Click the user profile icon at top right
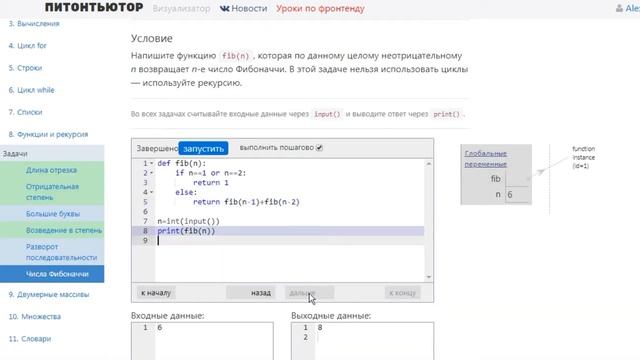 619,8
